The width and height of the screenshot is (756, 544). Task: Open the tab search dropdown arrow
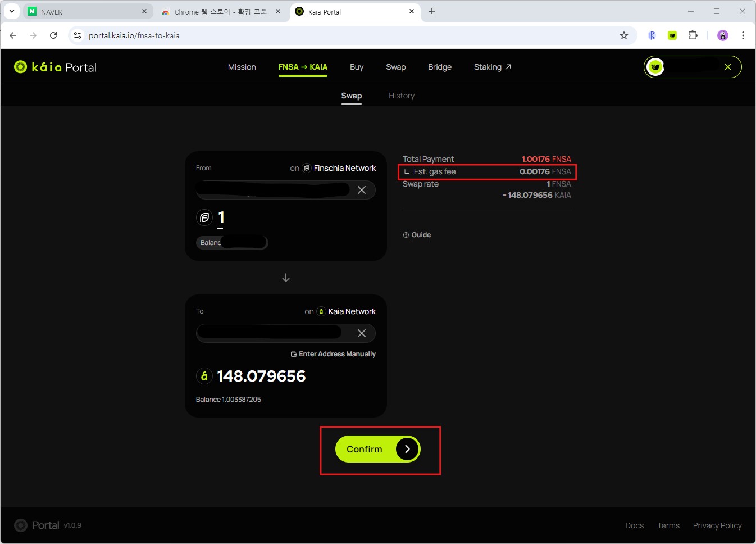click(x=11, y=11)
